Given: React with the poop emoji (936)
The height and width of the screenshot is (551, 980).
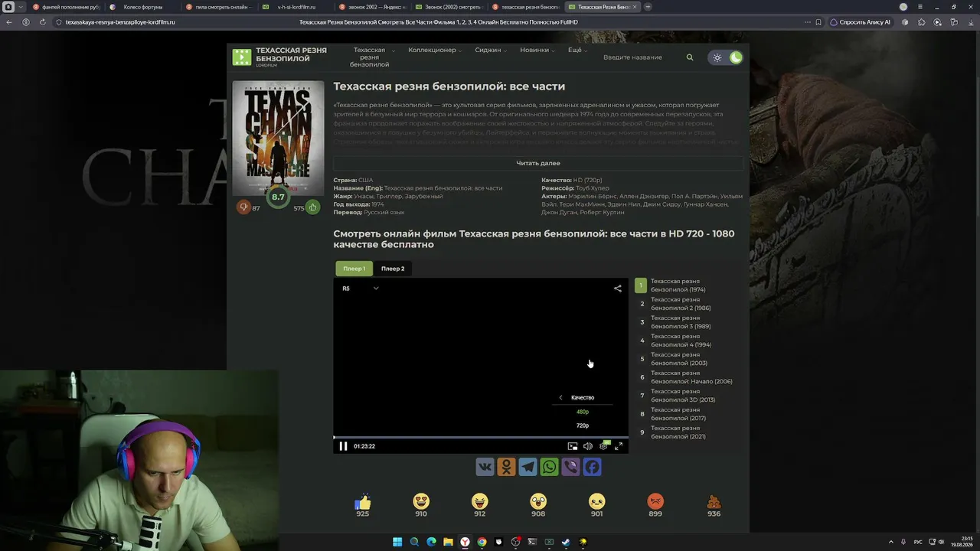Looking at the screenshot, I should tap(714, 501).
